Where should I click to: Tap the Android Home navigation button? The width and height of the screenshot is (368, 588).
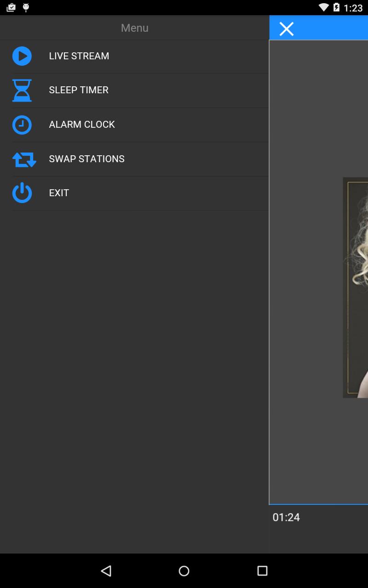point(184,571)
